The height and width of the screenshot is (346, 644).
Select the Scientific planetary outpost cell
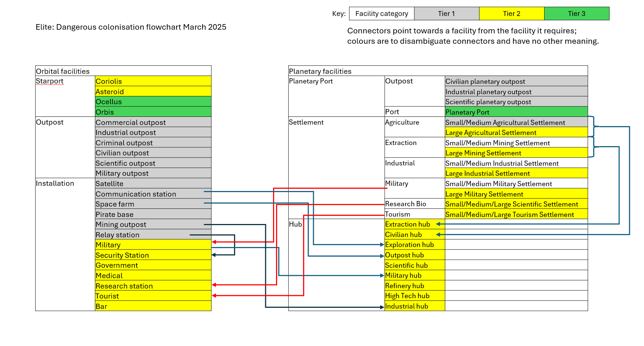click(x=516, y=102)
